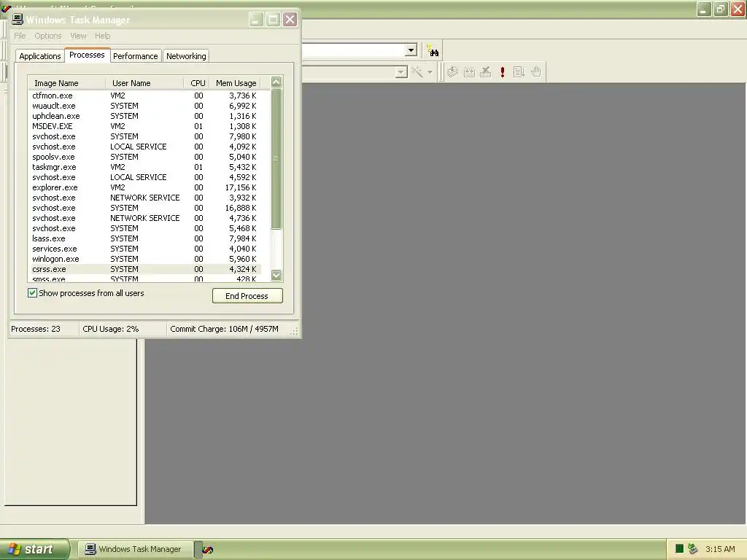Open the Options menu in Task Manager

[48, 36]
